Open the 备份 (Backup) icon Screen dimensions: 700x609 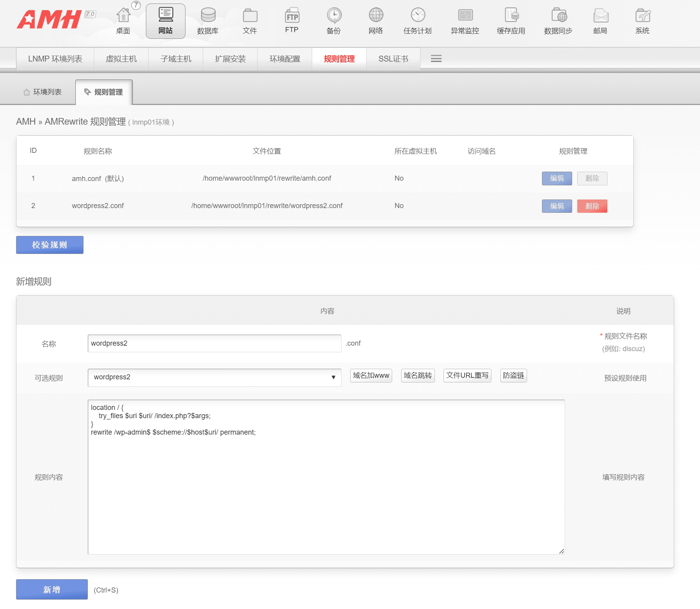pos(334,20)
